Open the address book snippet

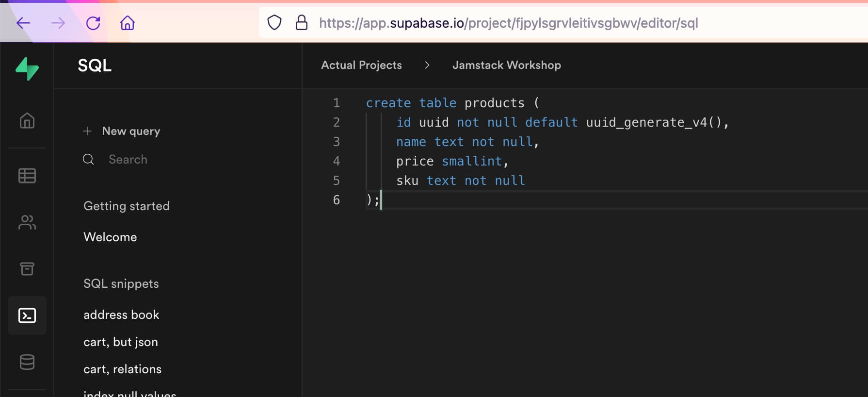[121, 314]
